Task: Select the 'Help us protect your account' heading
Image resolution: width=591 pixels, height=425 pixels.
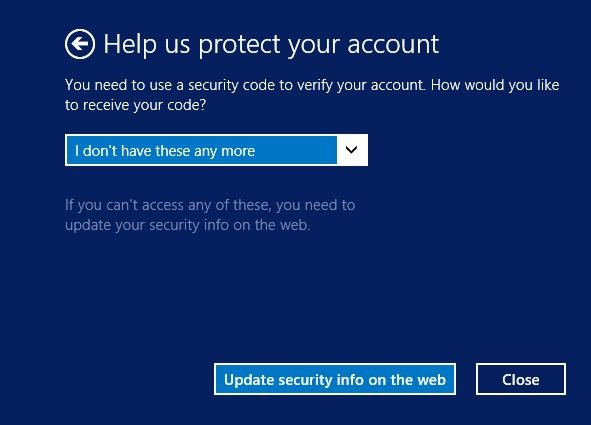Action: (x=271, y=44)
